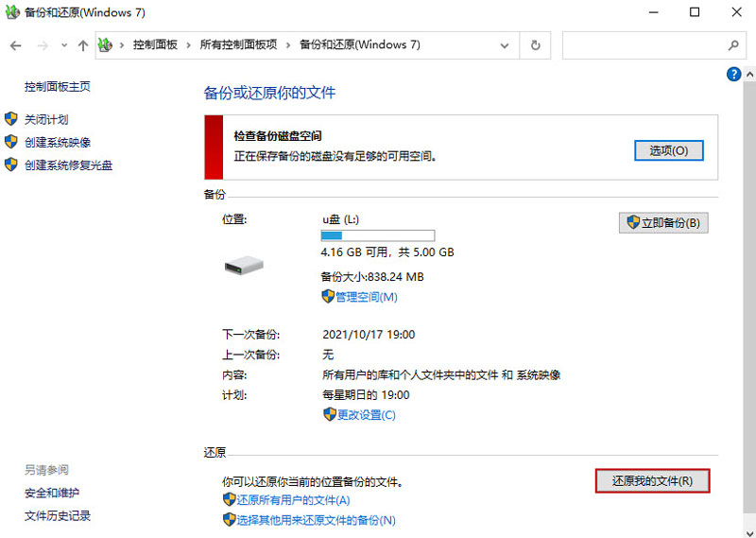Image resolution: width=756 pixels, height=538 pixels.
Task: Click the 选项(O) button
Action: pos(669,150)
